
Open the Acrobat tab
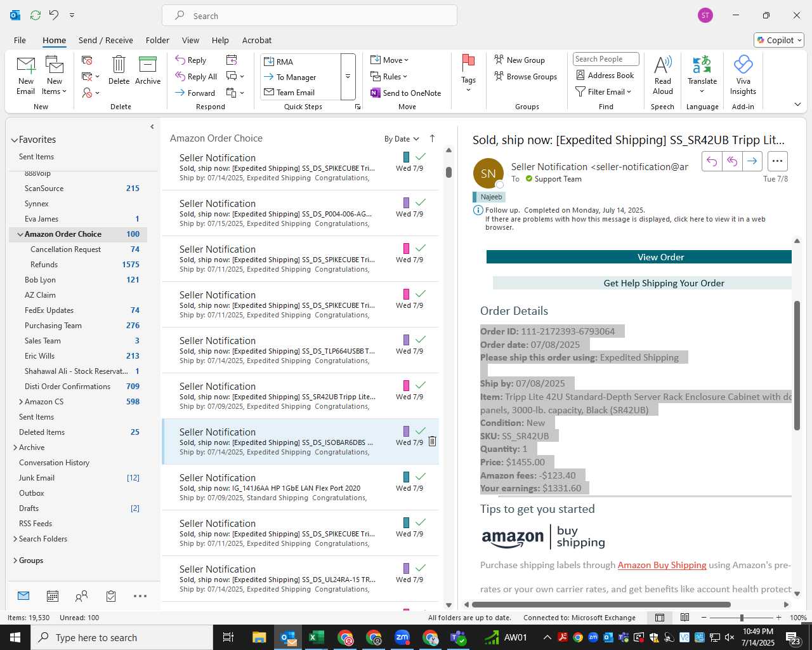tap(257, 40)
